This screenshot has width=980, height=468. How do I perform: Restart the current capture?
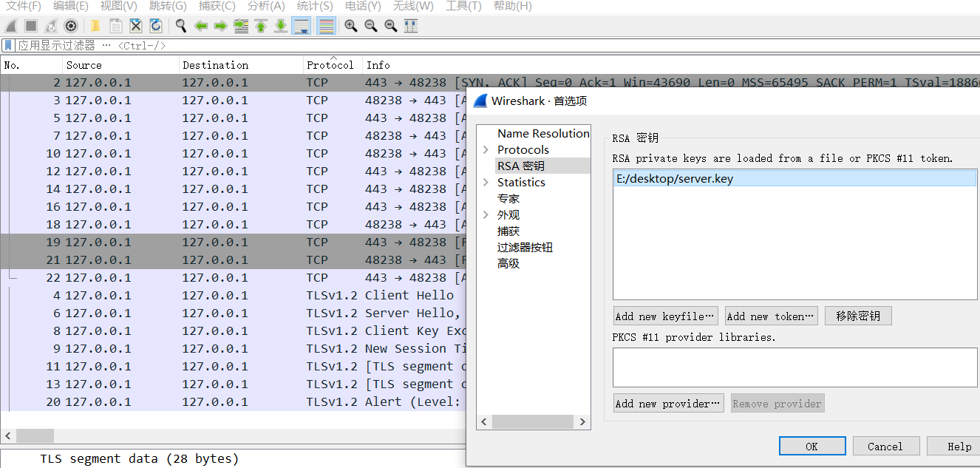coord(50,26)
